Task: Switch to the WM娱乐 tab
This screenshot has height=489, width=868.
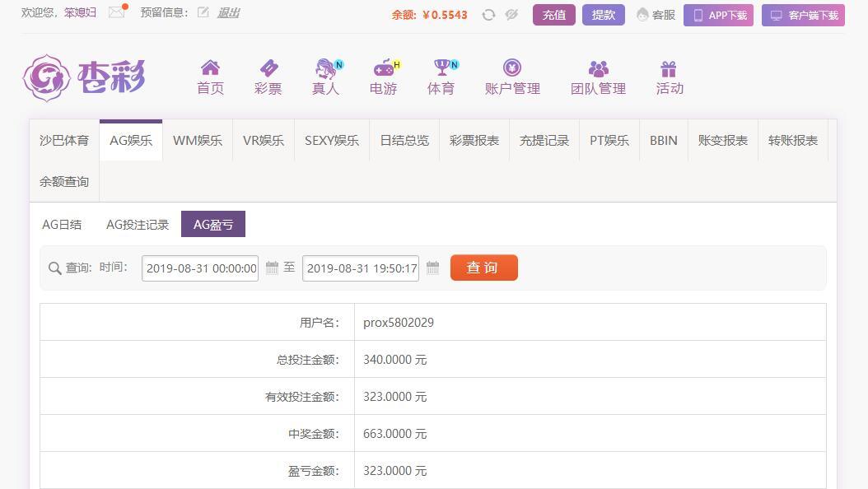Action: click(x=198, y=140)
